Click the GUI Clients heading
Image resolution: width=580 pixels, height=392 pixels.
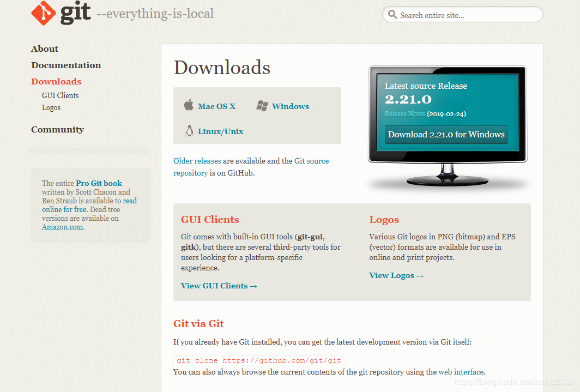[x=210, y=219]
